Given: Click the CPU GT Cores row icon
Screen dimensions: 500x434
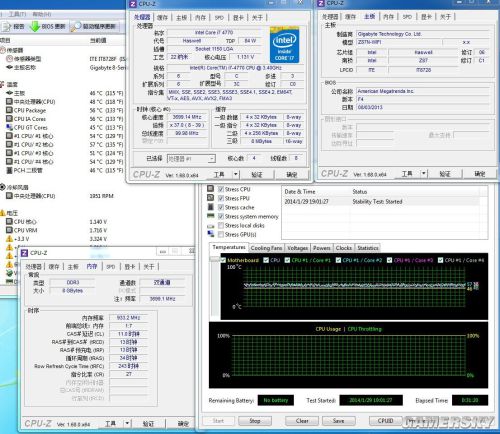Looking at the screenshot, I should click(x=10, y=127).
